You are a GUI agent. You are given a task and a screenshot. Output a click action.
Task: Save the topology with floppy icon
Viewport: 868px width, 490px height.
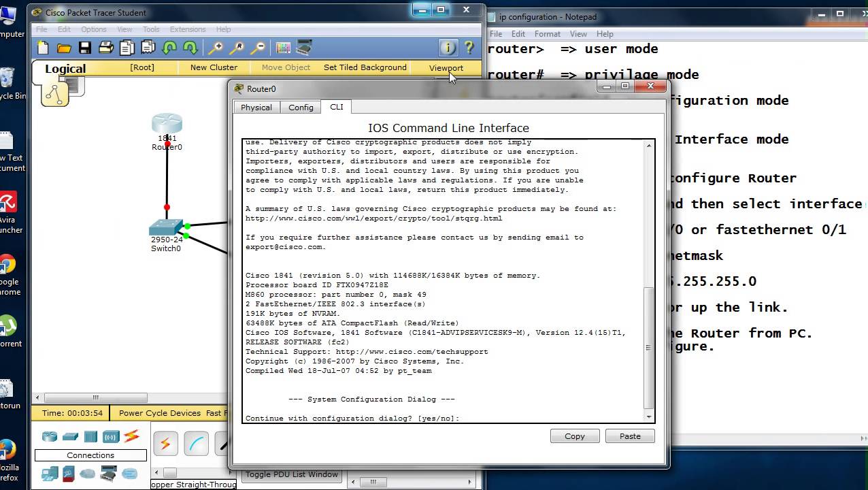(85, 48)
